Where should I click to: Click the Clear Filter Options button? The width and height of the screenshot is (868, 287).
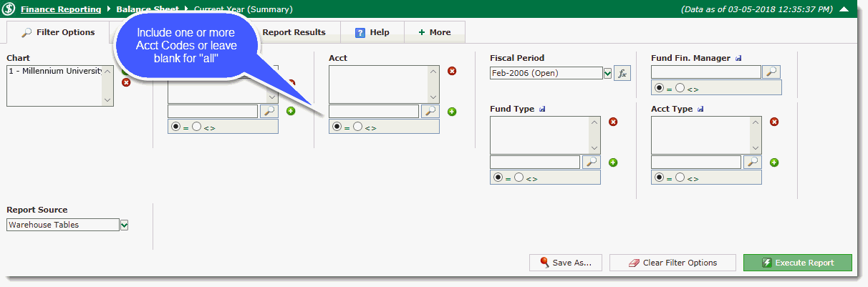tap(672, 263)
